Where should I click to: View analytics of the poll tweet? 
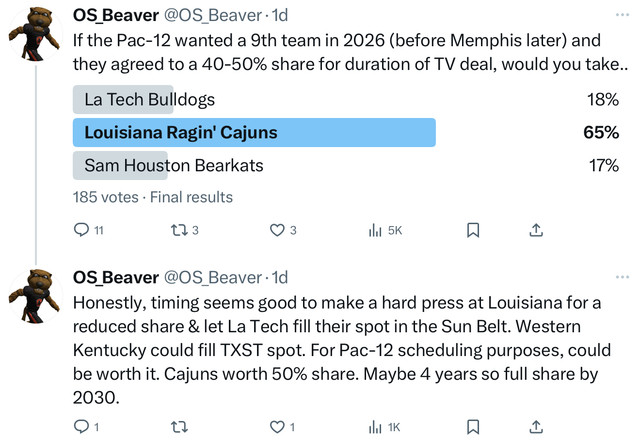[x=376, y=230]
